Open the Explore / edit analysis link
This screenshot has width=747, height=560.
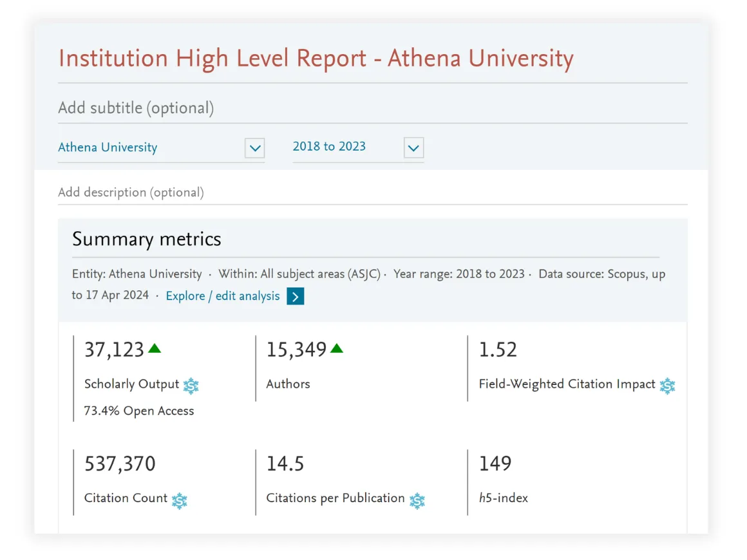pyautogui.click(x=222, y=296)
